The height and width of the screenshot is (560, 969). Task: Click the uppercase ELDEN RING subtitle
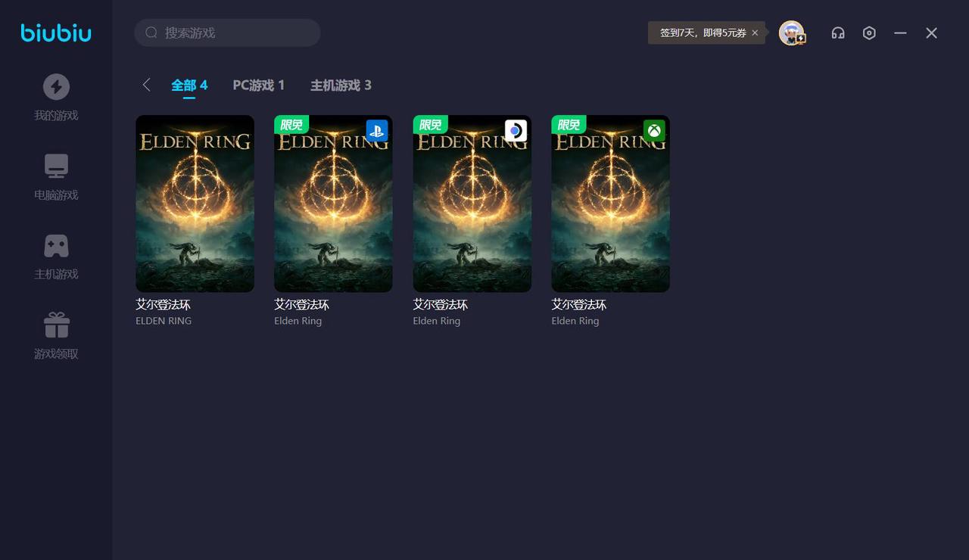[164, 321]
